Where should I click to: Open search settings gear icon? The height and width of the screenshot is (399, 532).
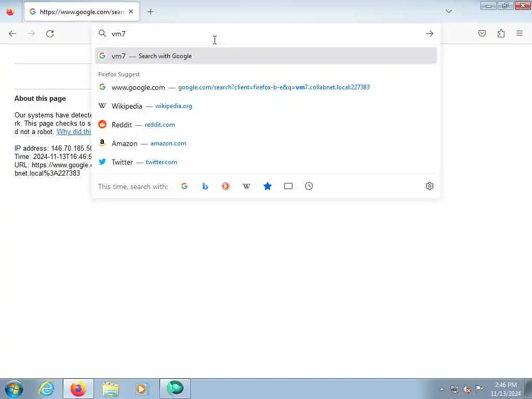click(430, 186)
